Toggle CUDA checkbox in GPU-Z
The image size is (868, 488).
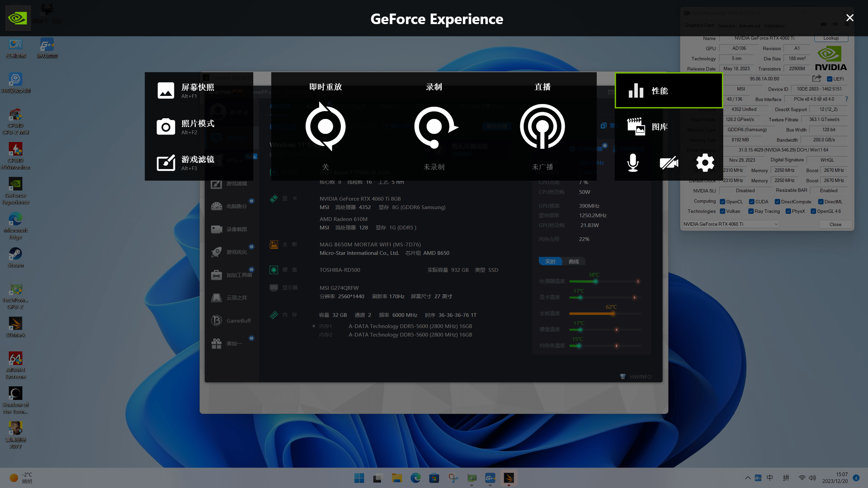point(752,202)
